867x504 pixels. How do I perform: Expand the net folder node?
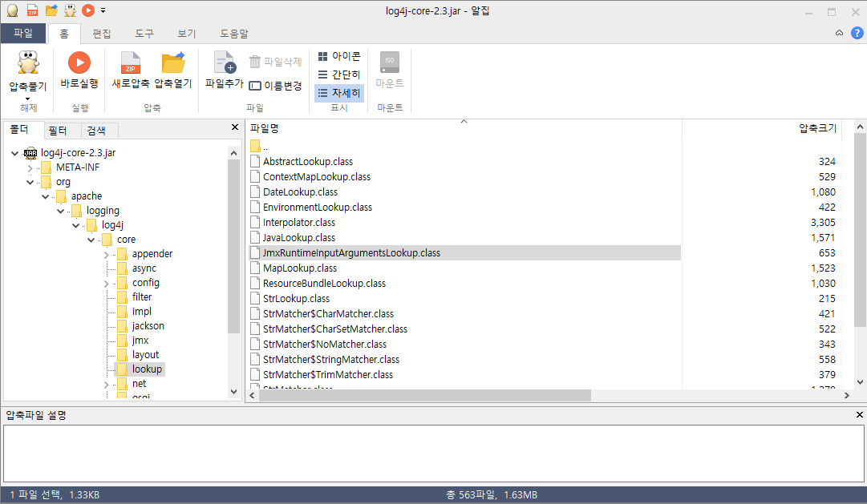coord(106,385)
